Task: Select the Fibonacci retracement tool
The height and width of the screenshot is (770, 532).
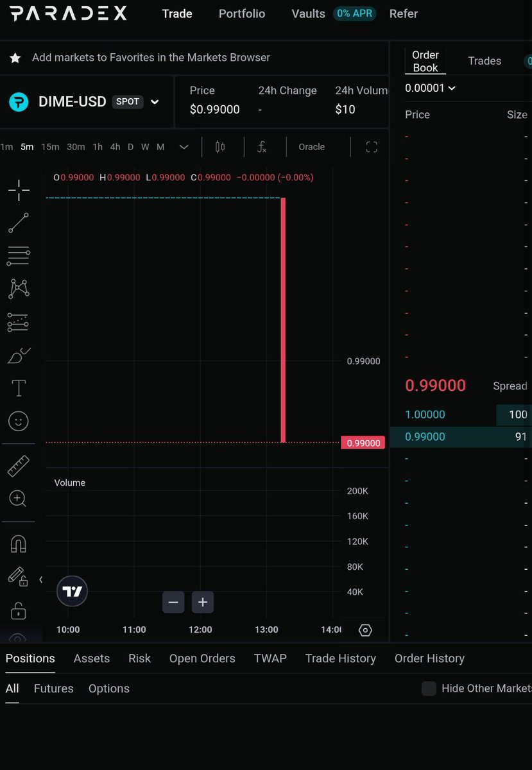Action: tap(19, 256)
